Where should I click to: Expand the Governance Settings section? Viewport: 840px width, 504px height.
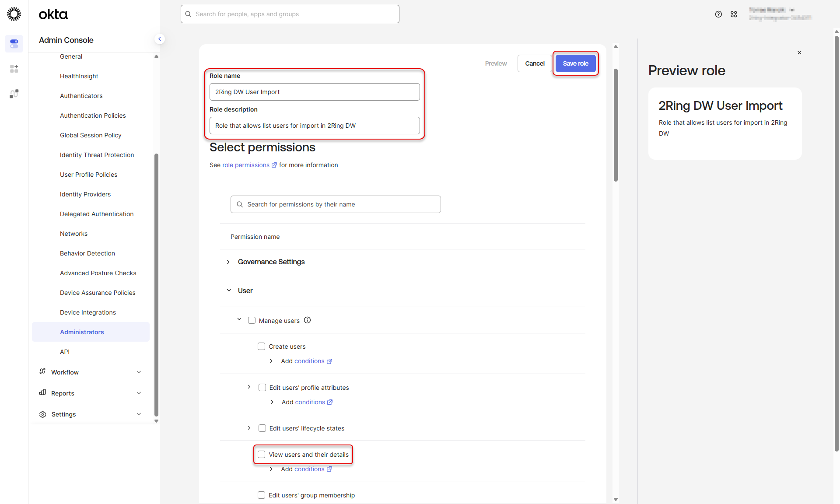[228, 262]
